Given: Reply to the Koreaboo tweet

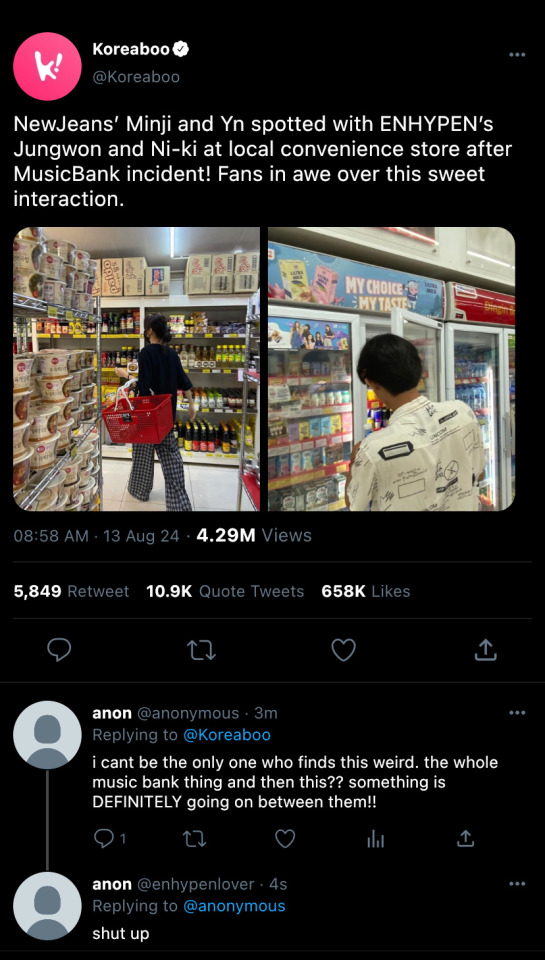Looking at the screenshot, I should 59,650.
